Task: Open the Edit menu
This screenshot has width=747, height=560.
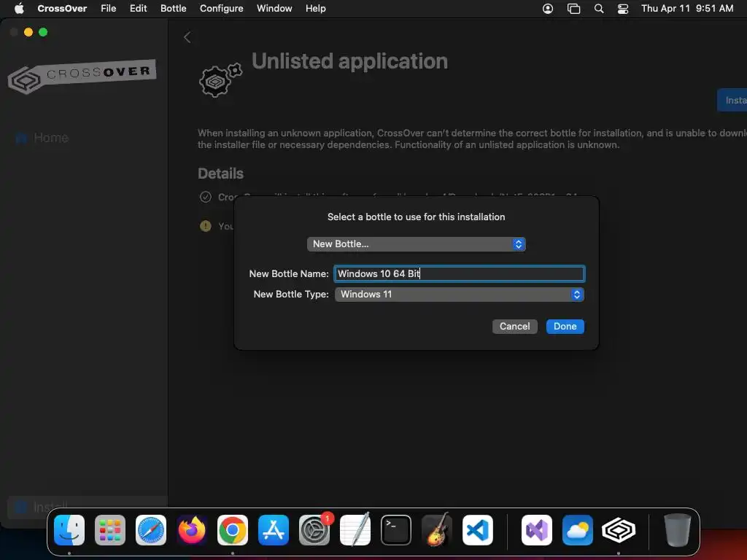Action: (138, 8)
